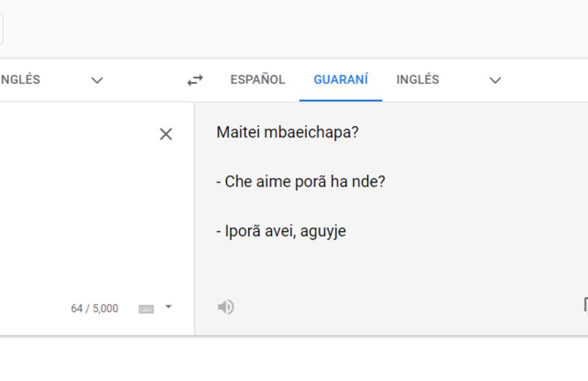Image resolution: width=588 pixels, height=381 pixels.
Task: Click the highlighted GUARANÍ label
Action: point(341,79)
